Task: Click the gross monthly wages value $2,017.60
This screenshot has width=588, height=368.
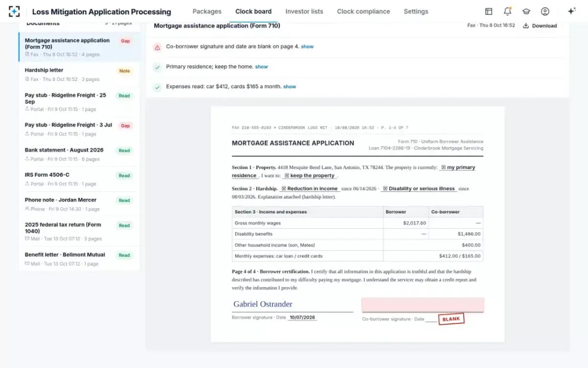Action: tap(415, 223)
